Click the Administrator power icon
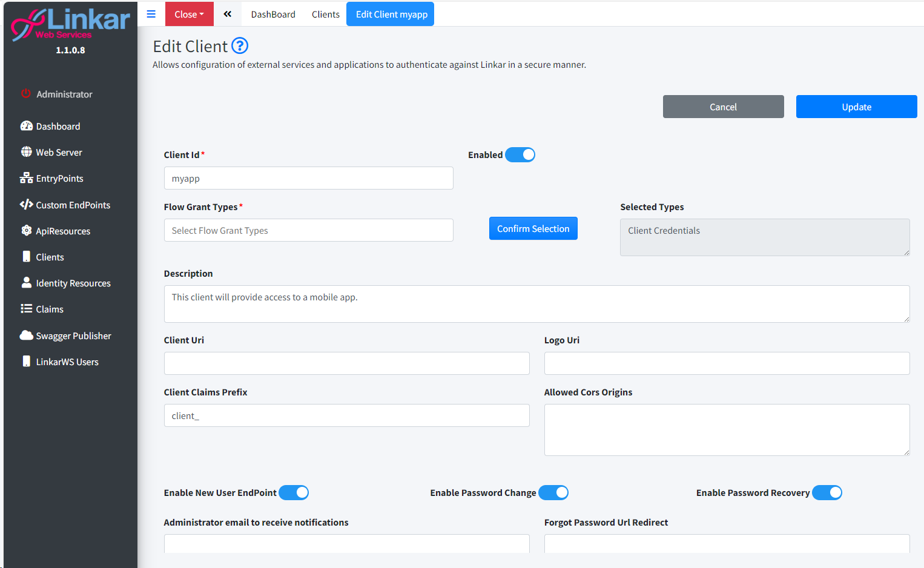The image size is (924, 568). (x=26, y=94)
